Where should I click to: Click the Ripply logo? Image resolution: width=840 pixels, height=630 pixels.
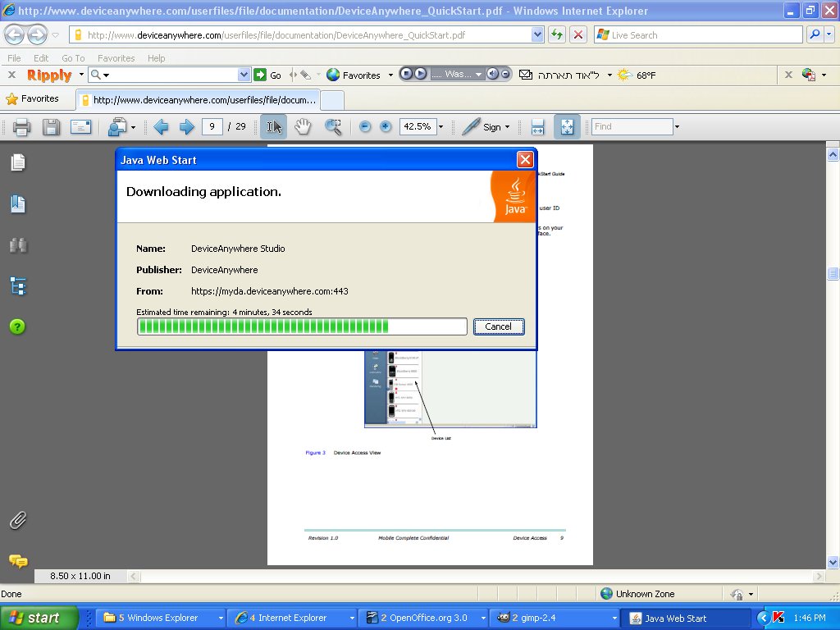49,75
